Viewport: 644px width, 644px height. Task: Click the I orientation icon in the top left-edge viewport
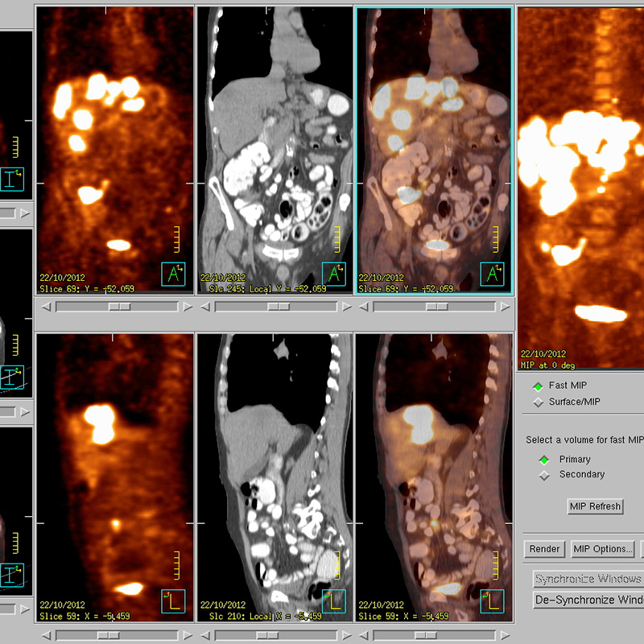(x=11, y=179)
